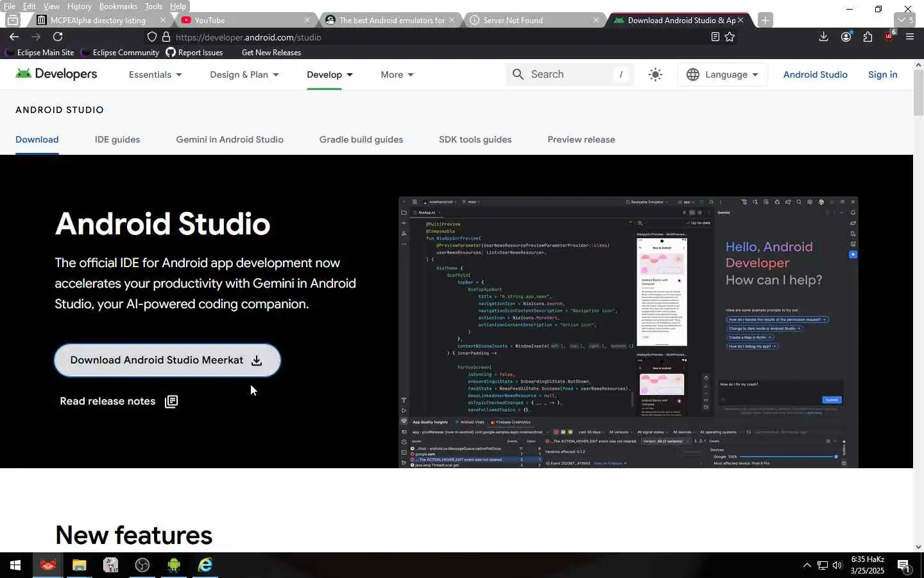Viewport: 924px width, 578px height.
Task: Open Internet Explorer from taskbar
Action: [x=205, y=565]
